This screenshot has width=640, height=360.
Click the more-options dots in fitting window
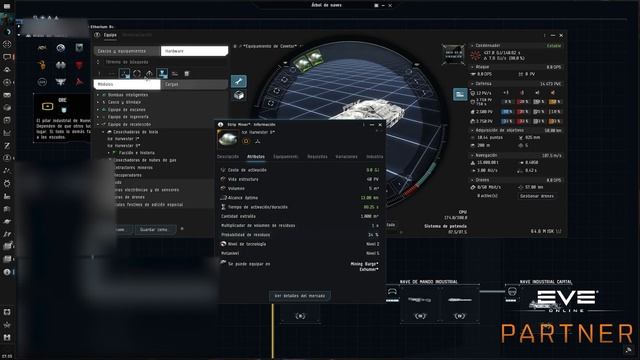544,36
